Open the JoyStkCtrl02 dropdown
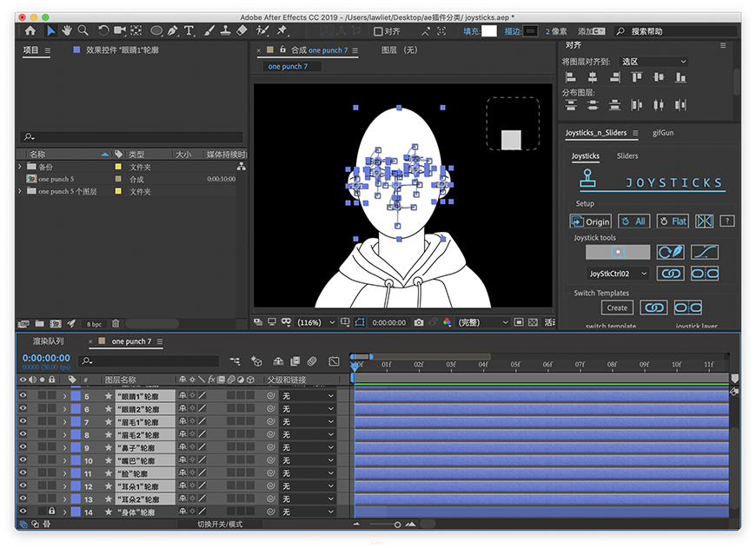The height and width of the screenshot is (548, 756). point(618,274)
